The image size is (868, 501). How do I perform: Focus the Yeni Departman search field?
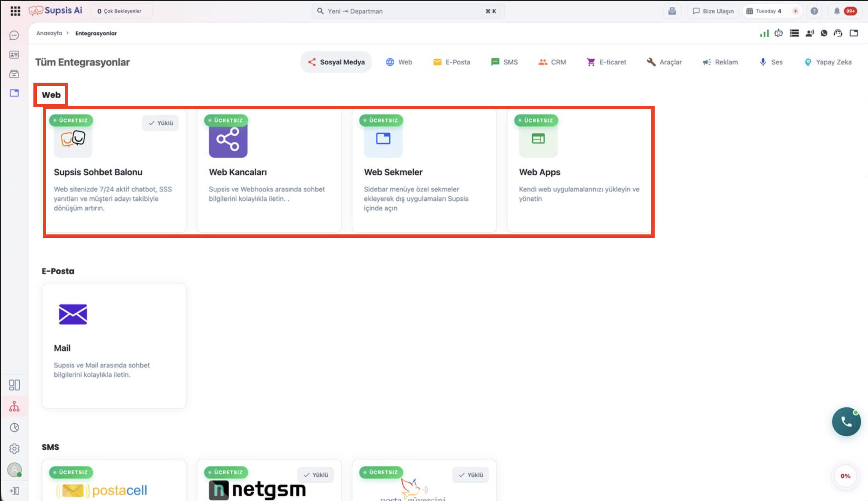click(x=408, y=11)
